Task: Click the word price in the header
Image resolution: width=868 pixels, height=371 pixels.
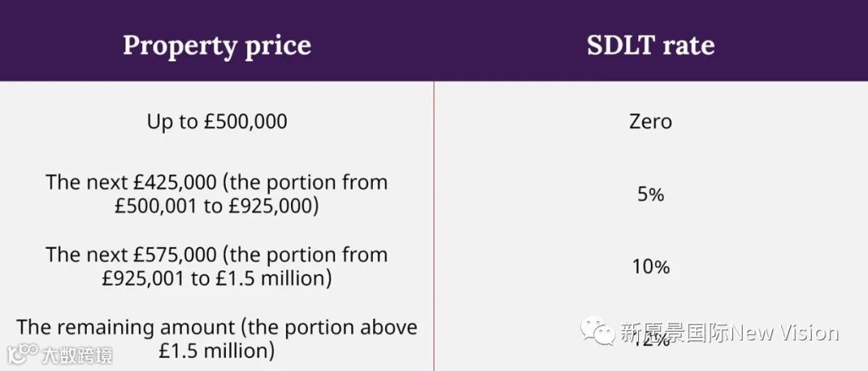Action: click(x=276, y=47)
